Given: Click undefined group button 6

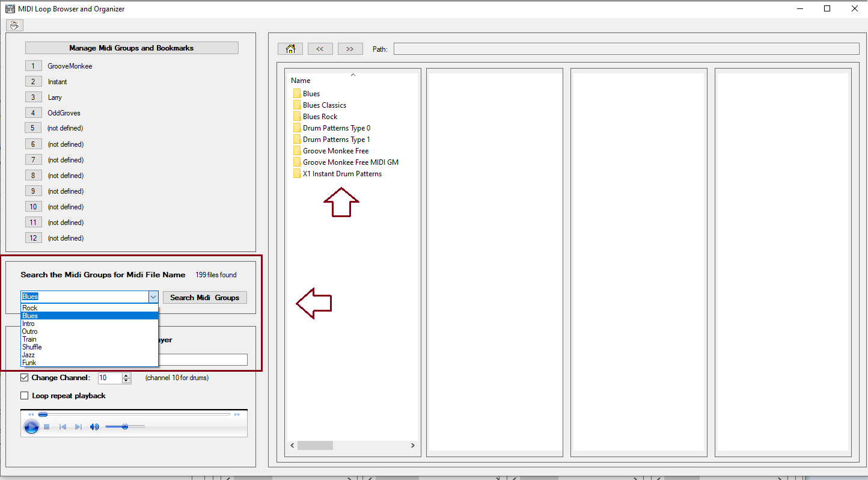Looking at the screenshot, I should [x=34, y=144].
